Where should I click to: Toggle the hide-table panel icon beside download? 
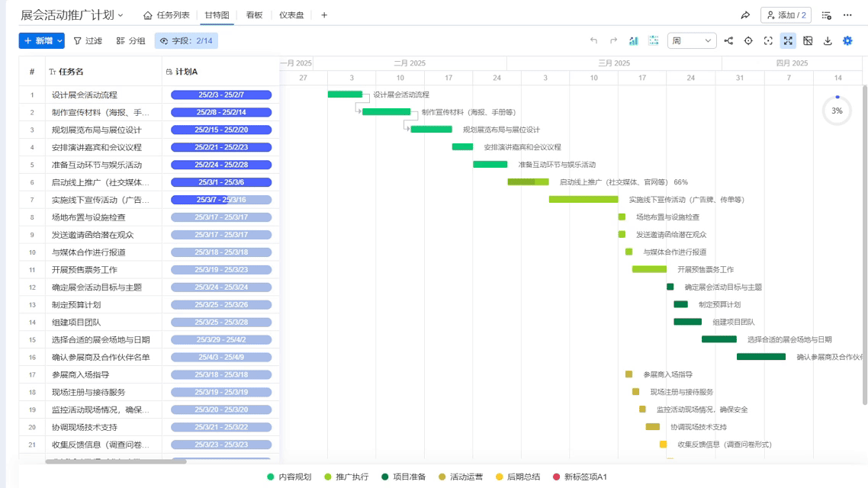[808, 40]
